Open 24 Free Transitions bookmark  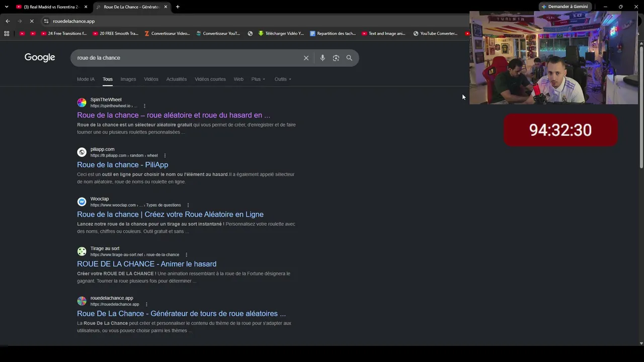pyautogui.click(x=64, y=34)
